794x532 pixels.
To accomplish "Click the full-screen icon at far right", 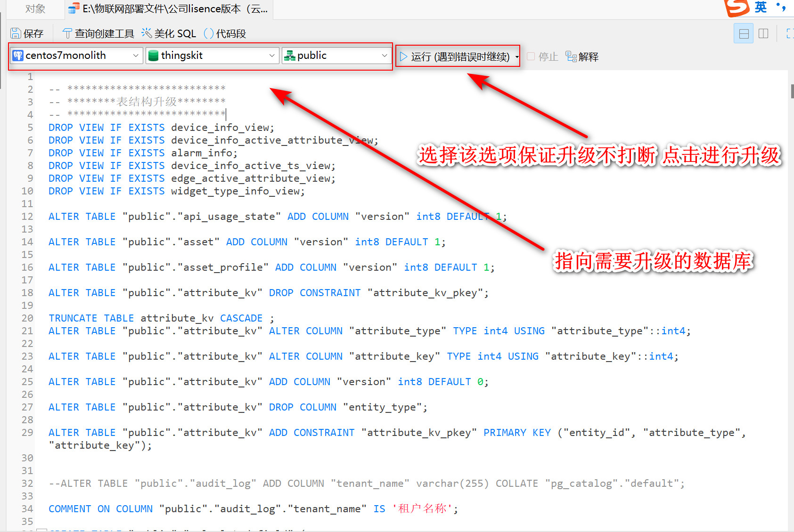I will (x=790, y=33).
